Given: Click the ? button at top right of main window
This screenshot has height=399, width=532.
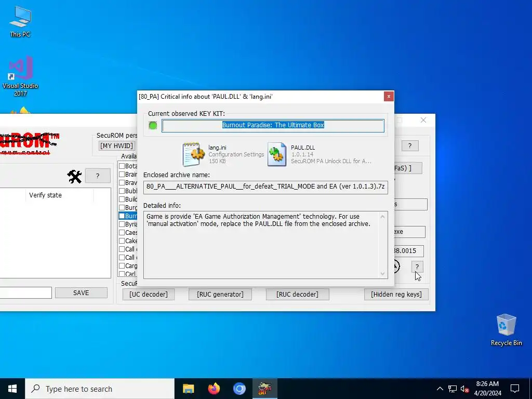Looking at the screenshot, I should [x=410, y=146].
